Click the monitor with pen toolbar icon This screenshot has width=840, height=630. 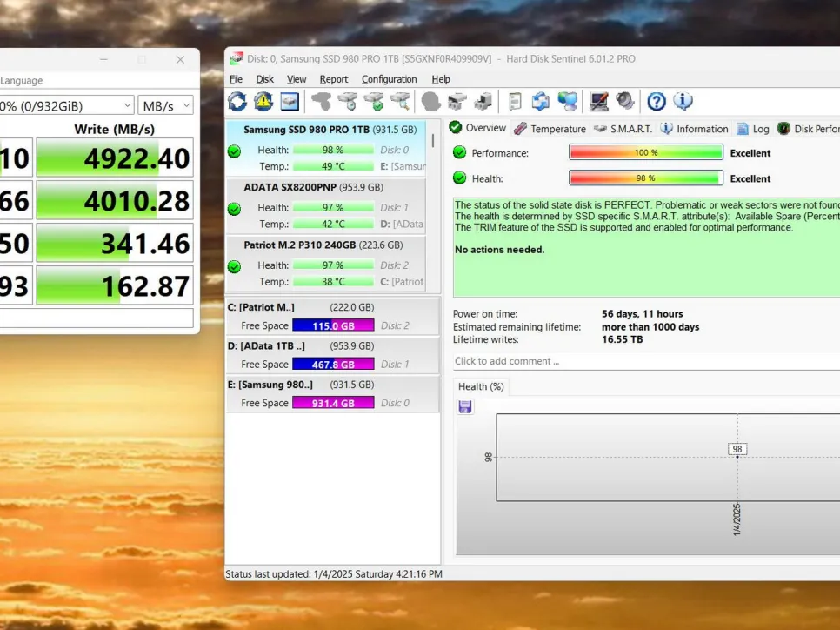coord(598,101)
